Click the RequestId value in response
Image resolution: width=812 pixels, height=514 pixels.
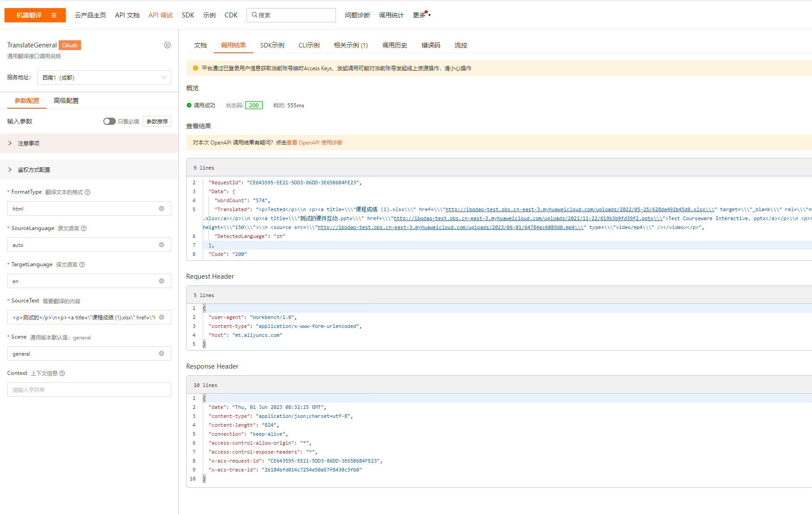303,183
